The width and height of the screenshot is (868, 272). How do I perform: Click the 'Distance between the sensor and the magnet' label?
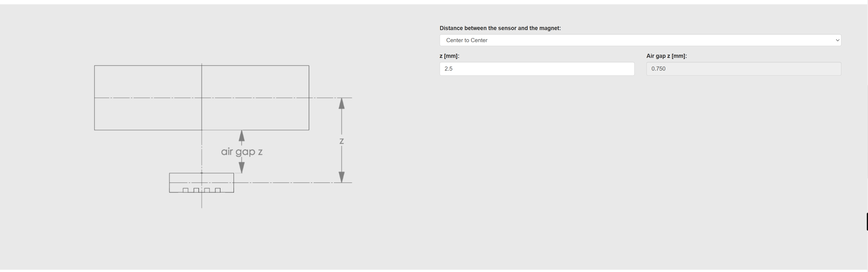pos(500,28)
